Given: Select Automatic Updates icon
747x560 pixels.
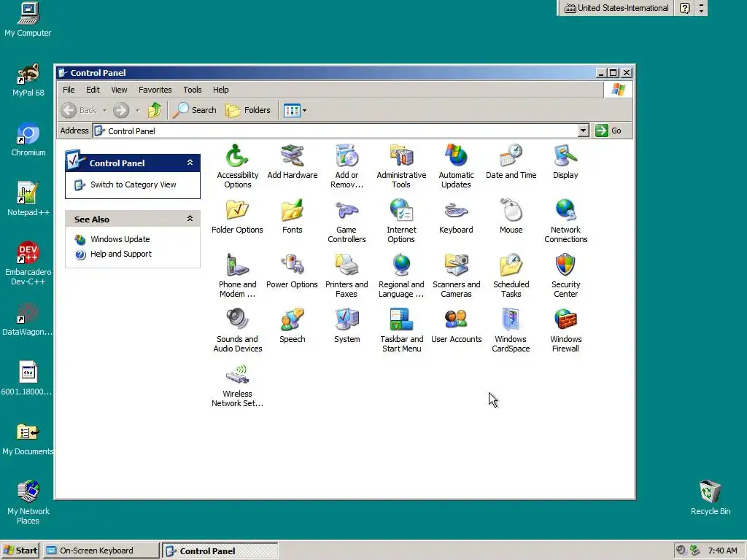Looking at the screenshot, I should click(456, 166).
